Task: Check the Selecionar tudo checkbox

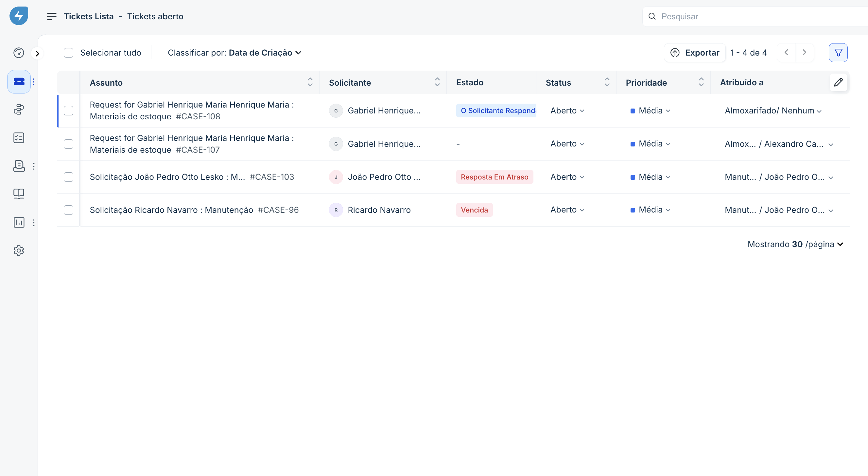Action: pos(68,53)
